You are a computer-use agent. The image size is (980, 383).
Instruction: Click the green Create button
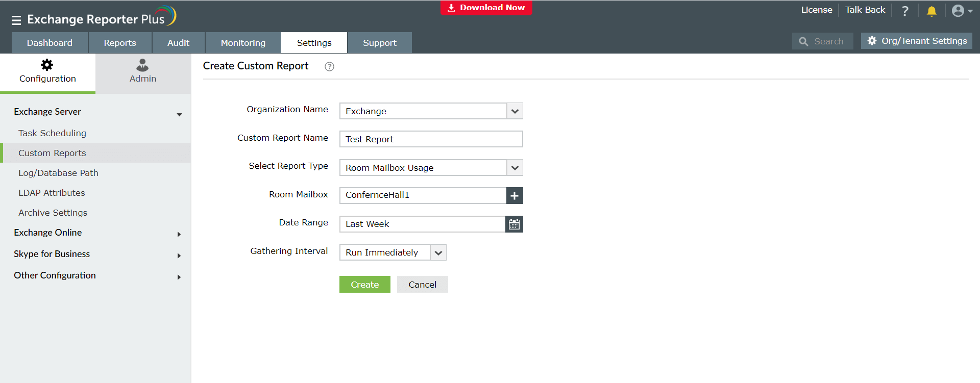pos(365,285)
